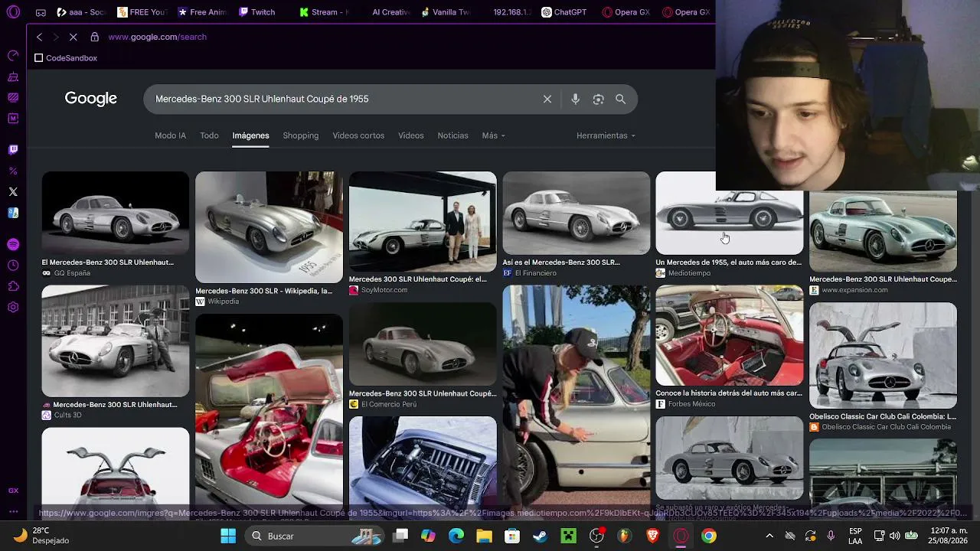
Task: Open Google Chrome from the taskbar
Action: point(709,536)
